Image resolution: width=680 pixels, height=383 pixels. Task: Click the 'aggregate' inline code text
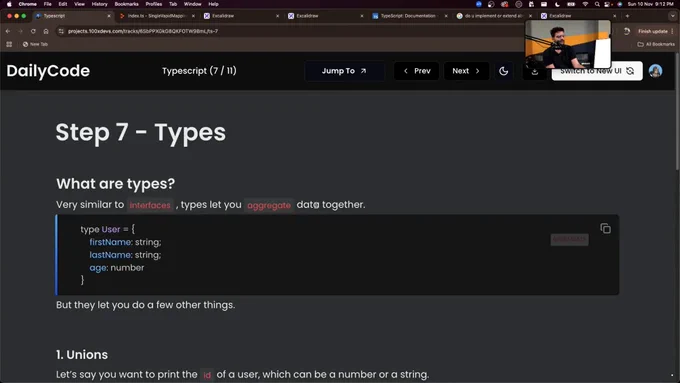[x=269, y=205]
